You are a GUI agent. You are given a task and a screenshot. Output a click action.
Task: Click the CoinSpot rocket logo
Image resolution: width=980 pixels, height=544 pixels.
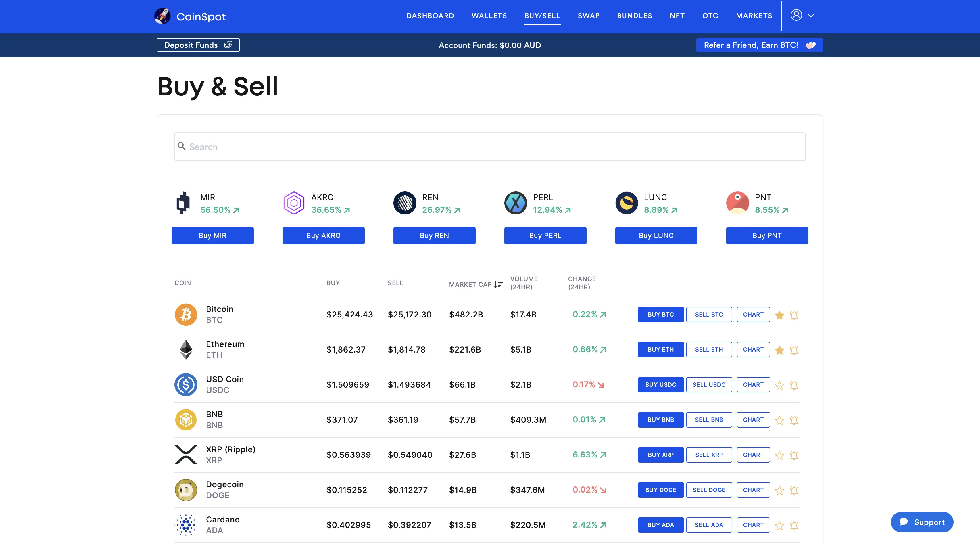tap(162, 16)
